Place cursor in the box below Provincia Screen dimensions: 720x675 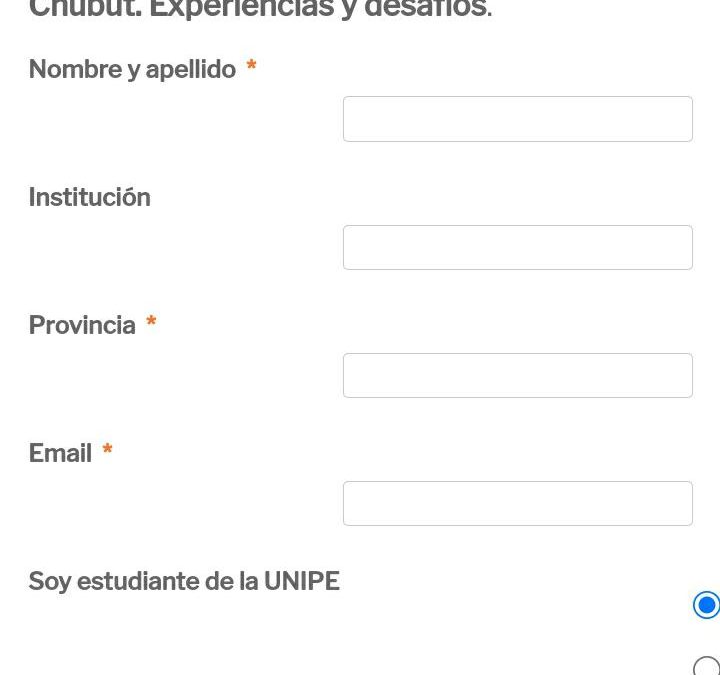[x=517, y=375]
